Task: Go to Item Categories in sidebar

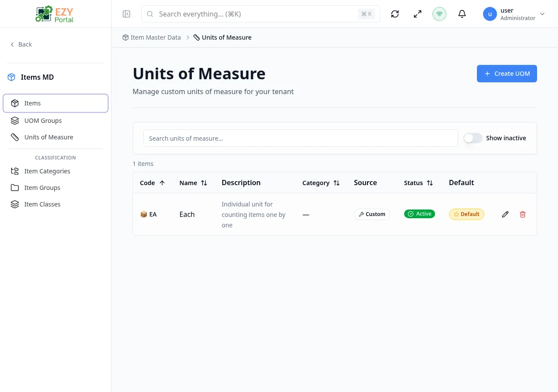Action: click(47, 171)
